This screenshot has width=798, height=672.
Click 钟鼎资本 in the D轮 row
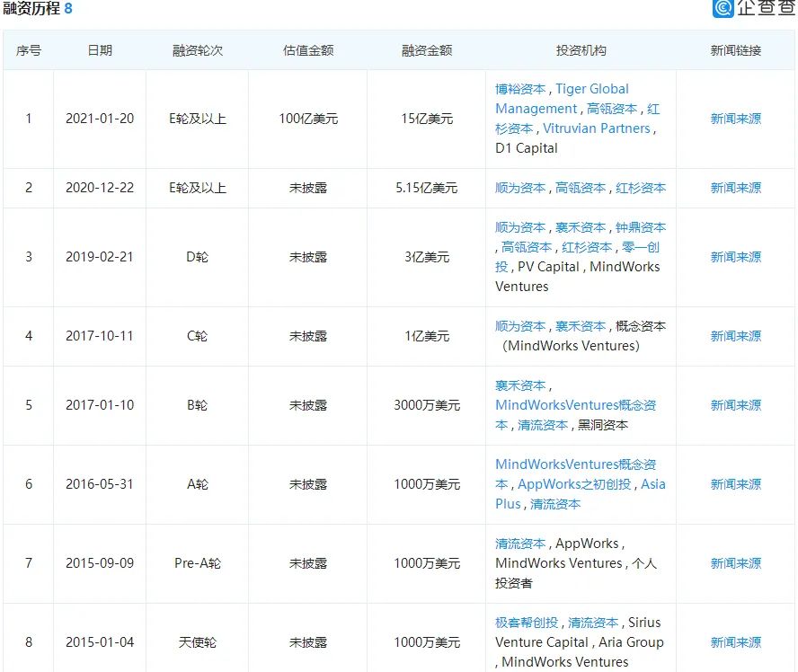[641, 227]
